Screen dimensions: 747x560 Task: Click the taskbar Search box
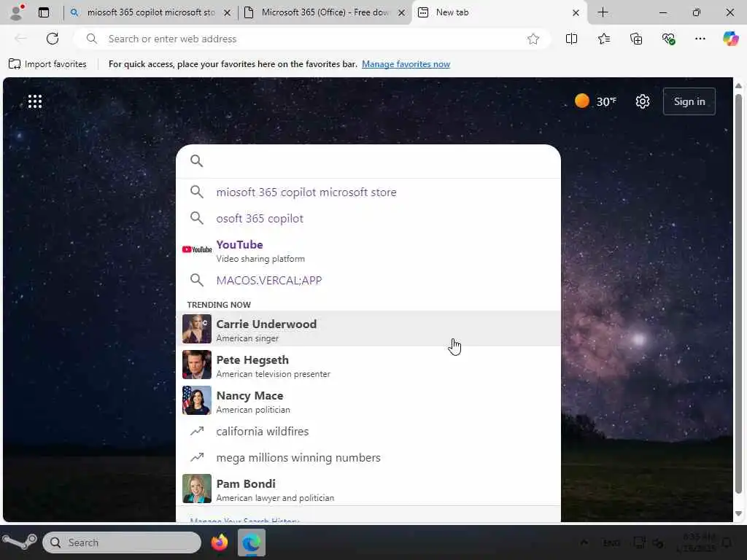pyautogui.click(x=122, y=542)
